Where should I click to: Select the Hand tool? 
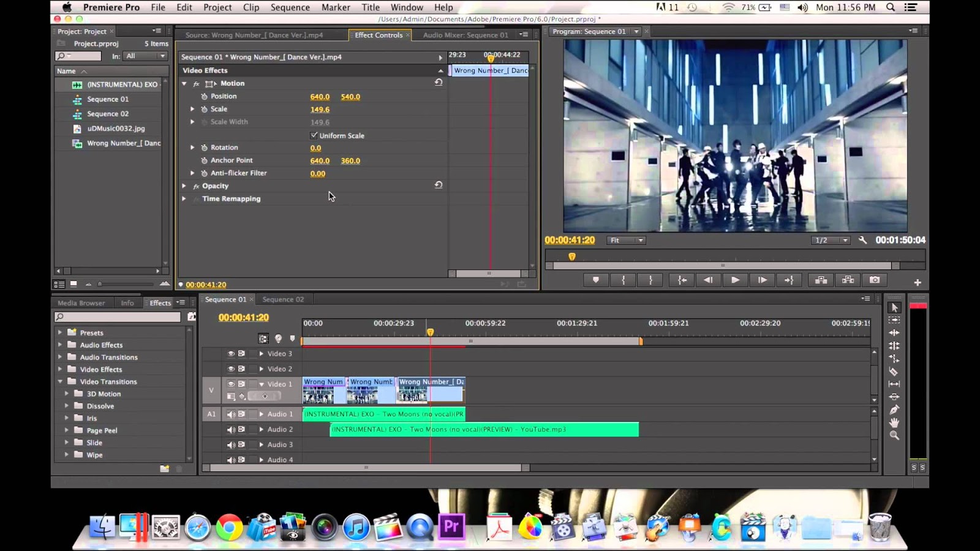894,422
